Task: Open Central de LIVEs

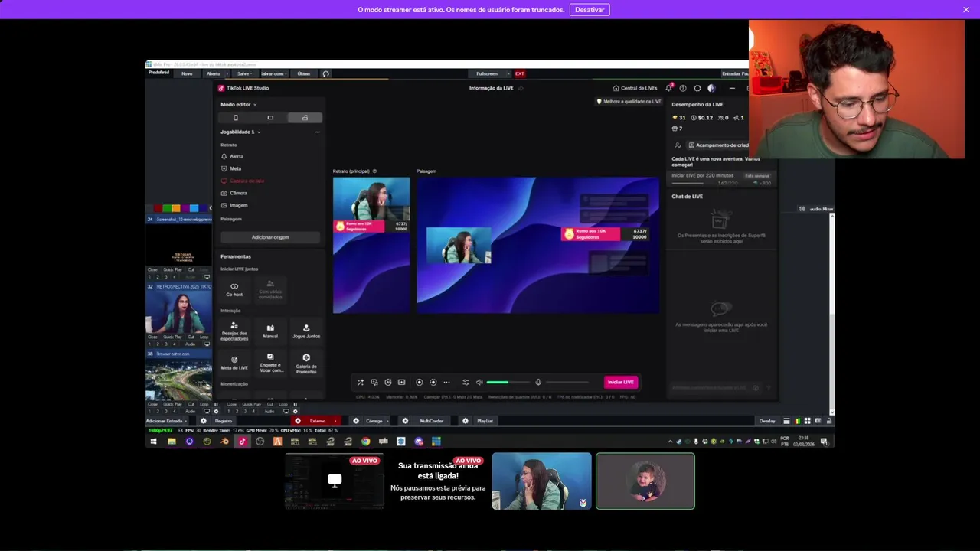Action: [x=635, y=88]
